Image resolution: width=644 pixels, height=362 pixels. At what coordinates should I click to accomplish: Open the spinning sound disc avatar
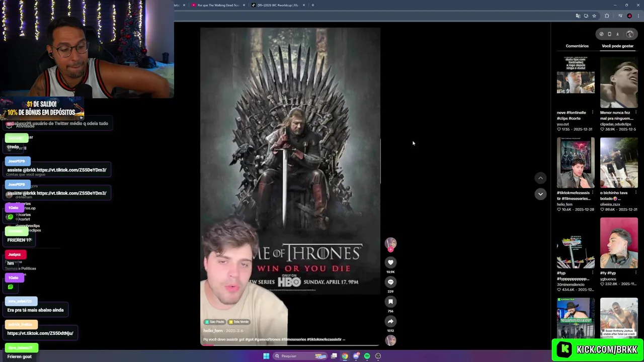click(x=390, y=340)
